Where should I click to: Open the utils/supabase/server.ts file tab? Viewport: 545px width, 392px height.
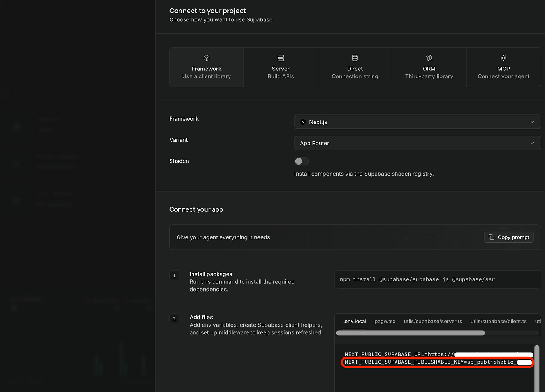click(x=433, y=322)
